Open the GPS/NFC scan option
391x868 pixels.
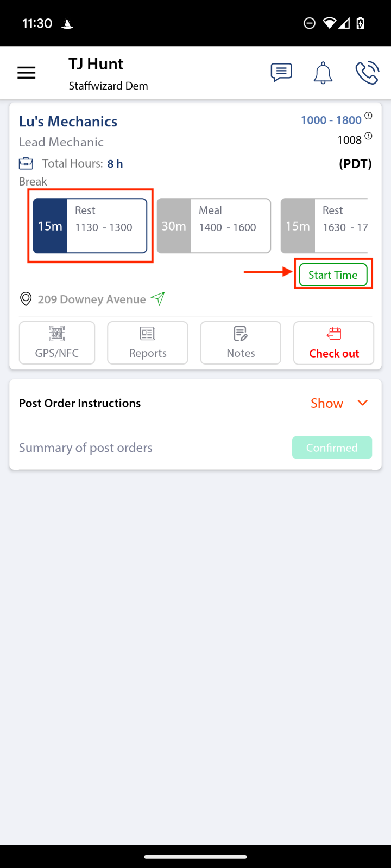(x=57, y=343)
